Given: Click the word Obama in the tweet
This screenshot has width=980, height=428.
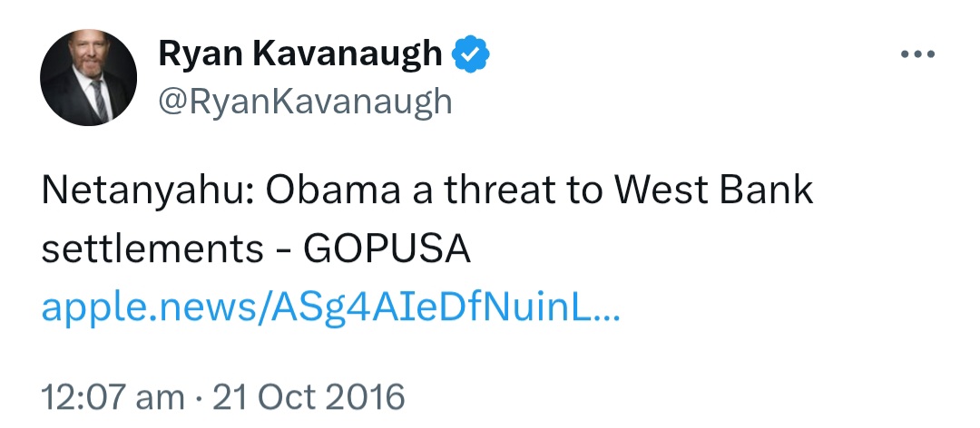Looking at the screenshot, I should (x=333, y=192).
